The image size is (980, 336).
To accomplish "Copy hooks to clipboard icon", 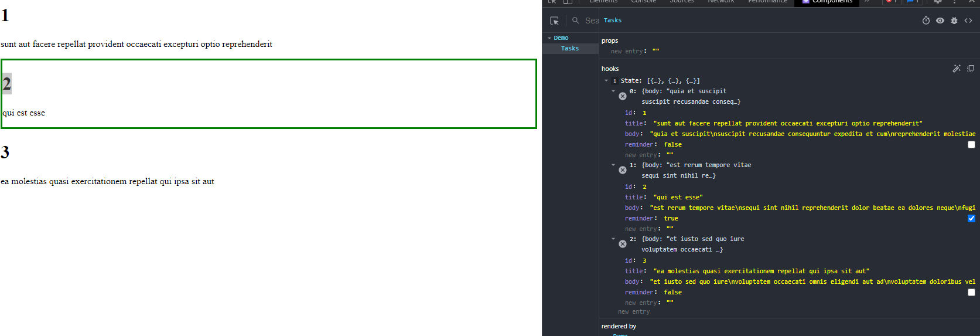I will point(971,69).
